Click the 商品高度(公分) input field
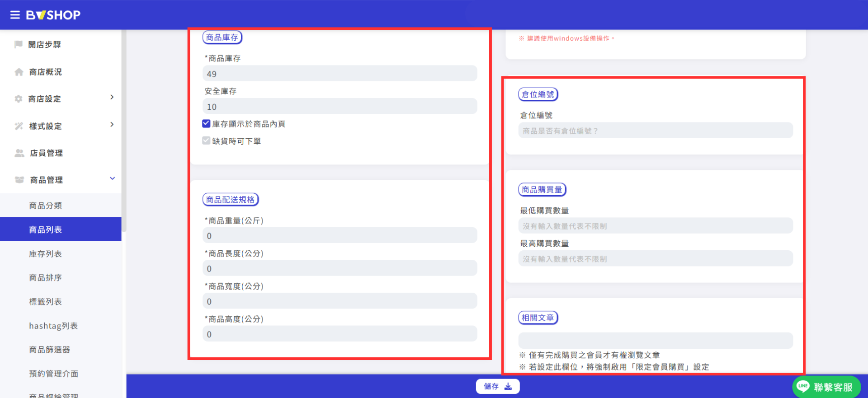The image size is (868, 398). 340,334
